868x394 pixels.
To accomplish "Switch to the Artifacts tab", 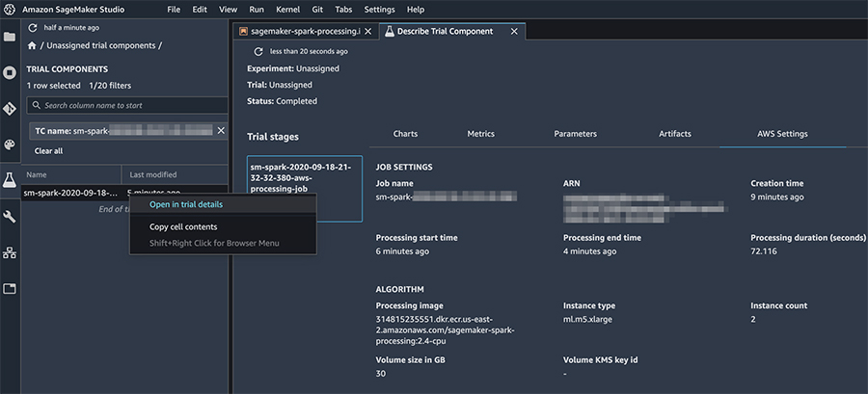I will click(675, 134).
